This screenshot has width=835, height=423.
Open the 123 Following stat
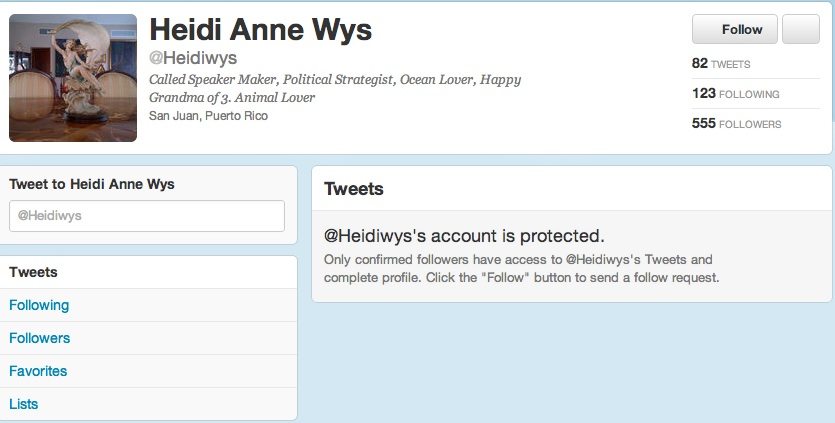coord(735,93)
